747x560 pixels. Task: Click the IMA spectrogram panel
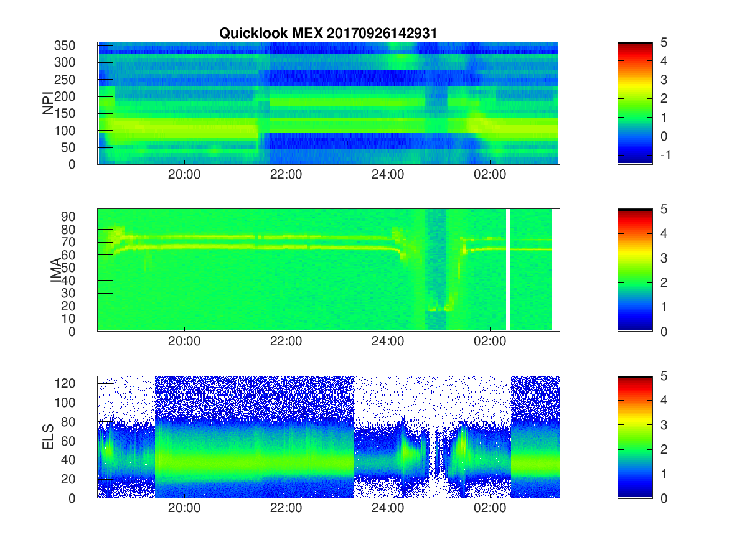(329, 270)
